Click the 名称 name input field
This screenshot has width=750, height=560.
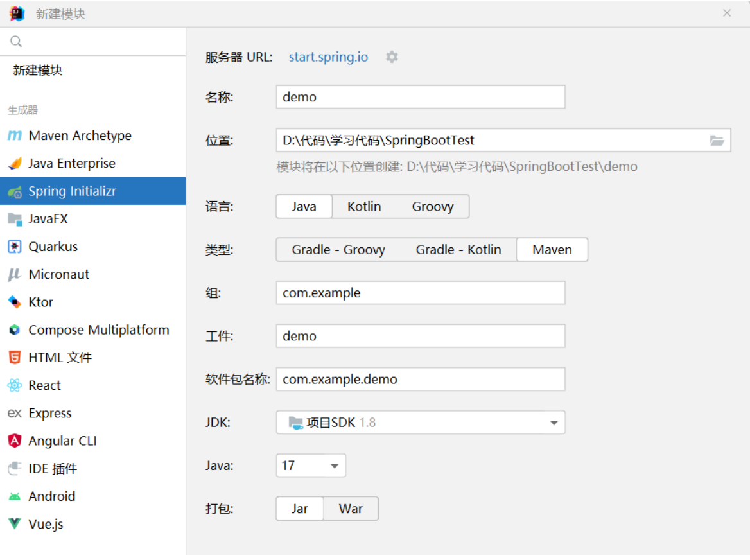[420, 98]
